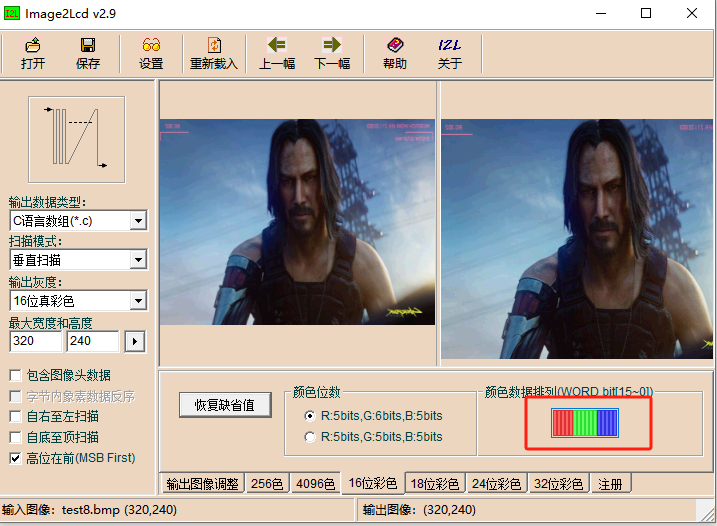Click the 恢复缺省值 button
Screen dimensions: 717x526
coord(225,405)
